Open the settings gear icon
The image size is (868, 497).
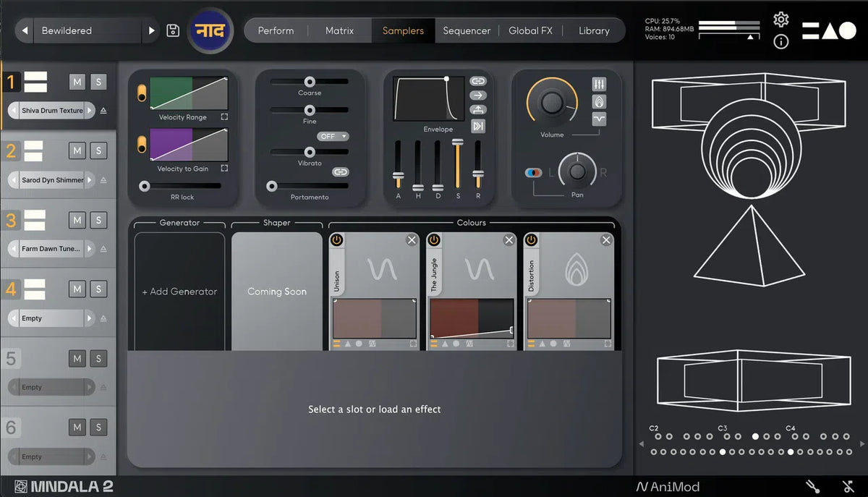point(780,20)
